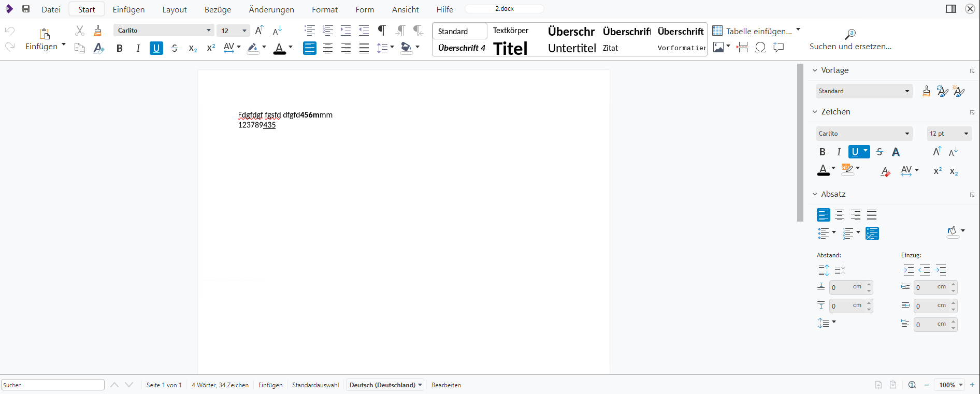Zoom in with the plus icon

[x=972, y=385]
